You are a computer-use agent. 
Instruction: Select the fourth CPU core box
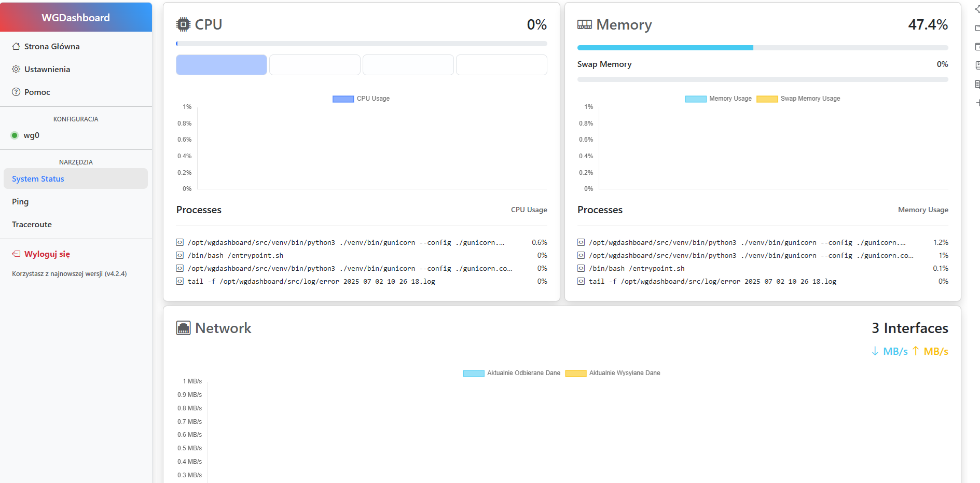click(x=502, y=65)
